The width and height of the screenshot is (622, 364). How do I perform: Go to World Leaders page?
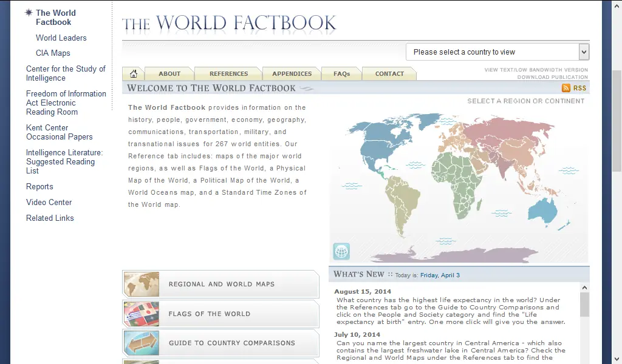tap(61, 38)
